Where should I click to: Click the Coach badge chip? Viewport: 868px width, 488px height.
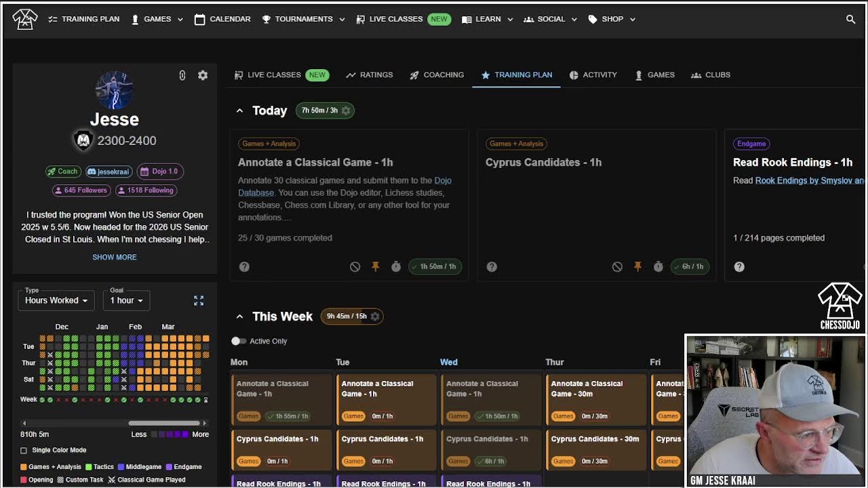(x=63, y=171)
